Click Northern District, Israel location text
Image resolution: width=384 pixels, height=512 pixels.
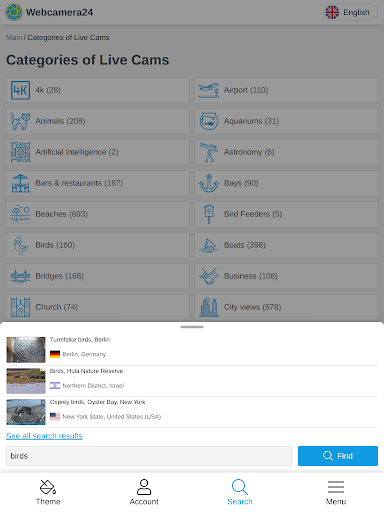point(93,386)
